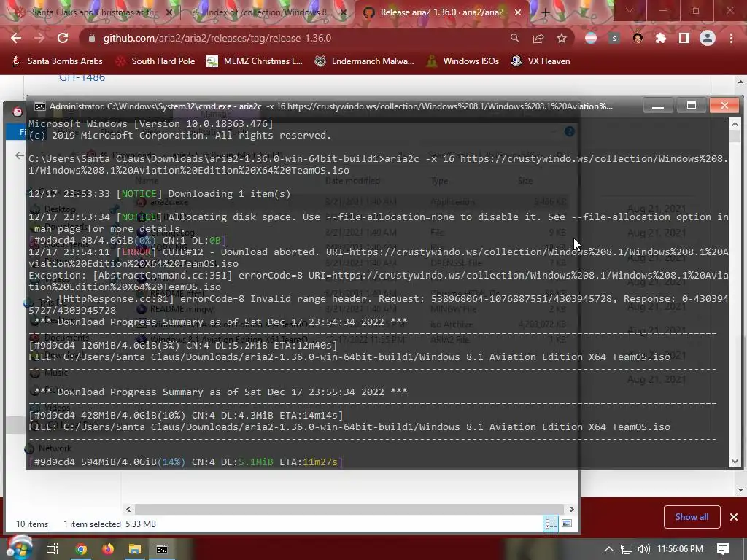Dismiss the Chrome downloads bar
This screenshot has width=747, height=560.
[734, 517]
